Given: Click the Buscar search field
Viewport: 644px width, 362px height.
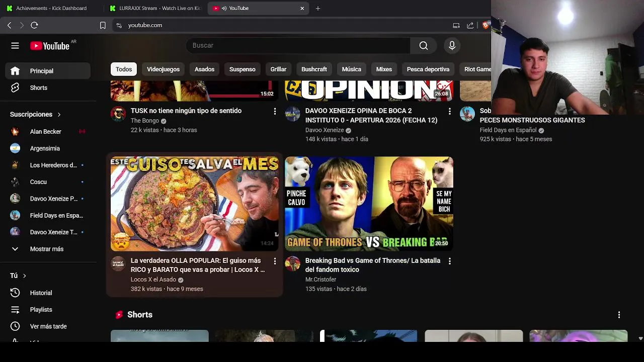Looking at the screenshot, I should pyautogui.click(x=298, y=46).
